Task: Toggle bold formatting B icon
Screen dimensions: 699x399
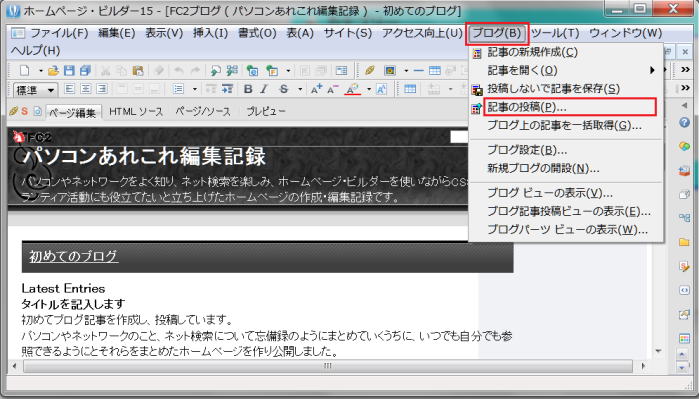Action: coord(248,89)
